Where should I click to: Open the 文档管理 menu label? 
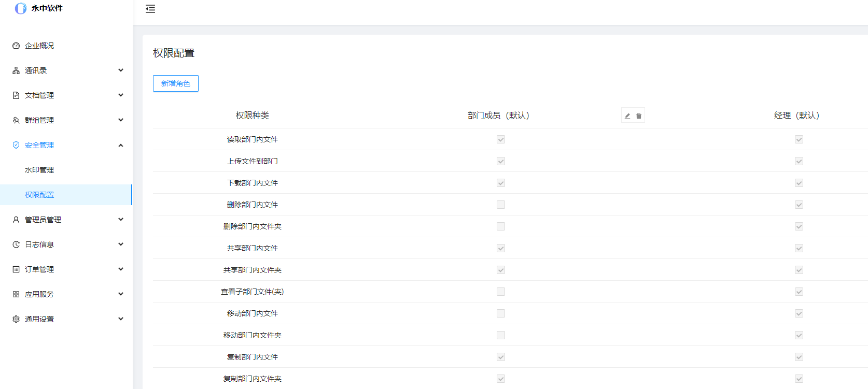click(x=39, y=95)
